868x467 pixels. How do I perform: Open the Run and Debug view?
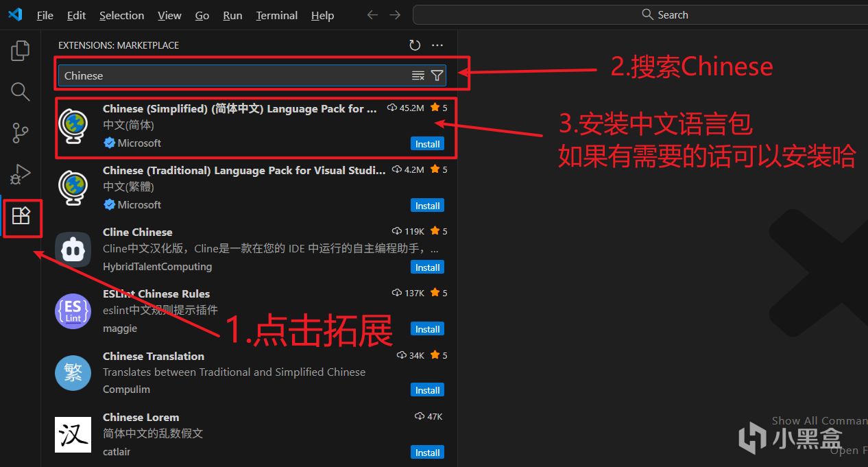(x=21, y=173)
